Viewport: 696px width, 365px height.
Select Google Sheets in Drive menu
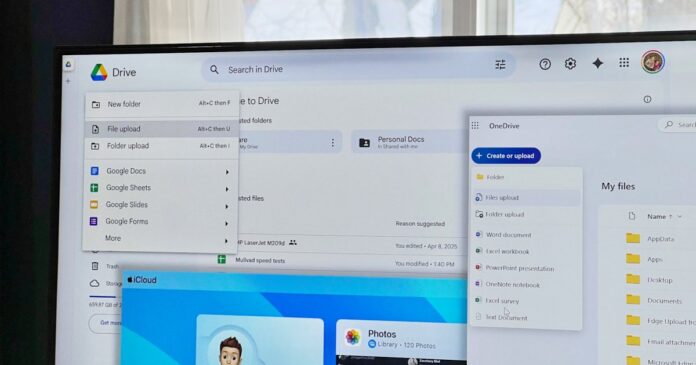(x=161, y=188)
